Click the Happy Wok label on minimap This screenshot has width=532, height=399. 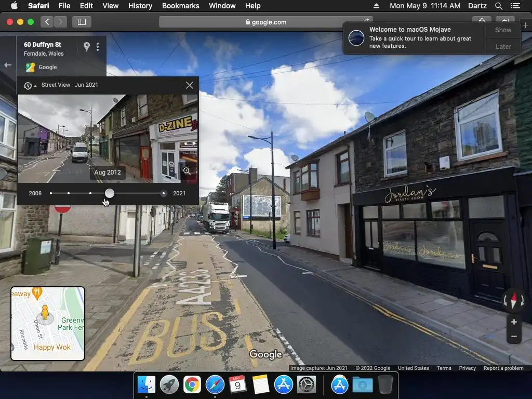pyautogui.click(x=52, y=347)
